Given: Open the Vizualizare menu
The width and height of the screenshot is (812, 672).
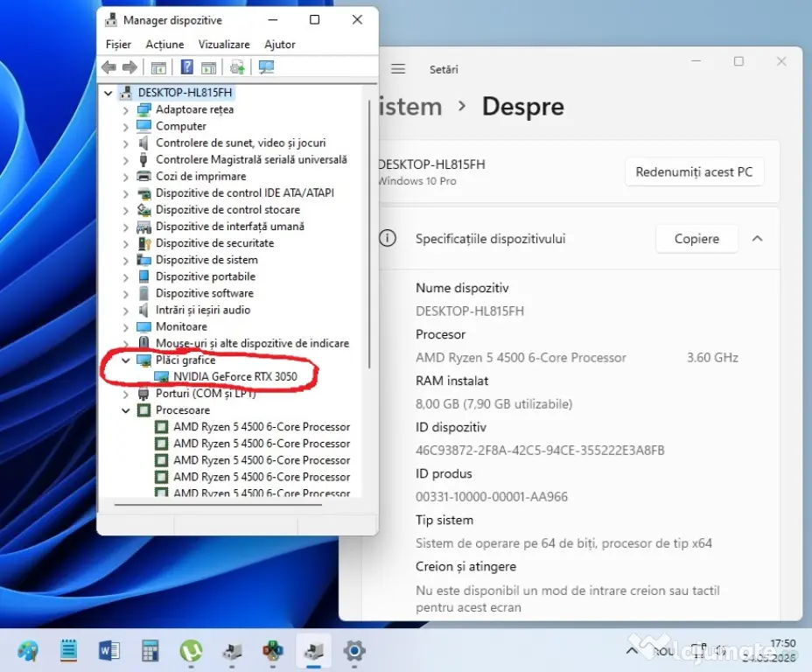Looking at the screenshot, I should click(x=224, y=45).
